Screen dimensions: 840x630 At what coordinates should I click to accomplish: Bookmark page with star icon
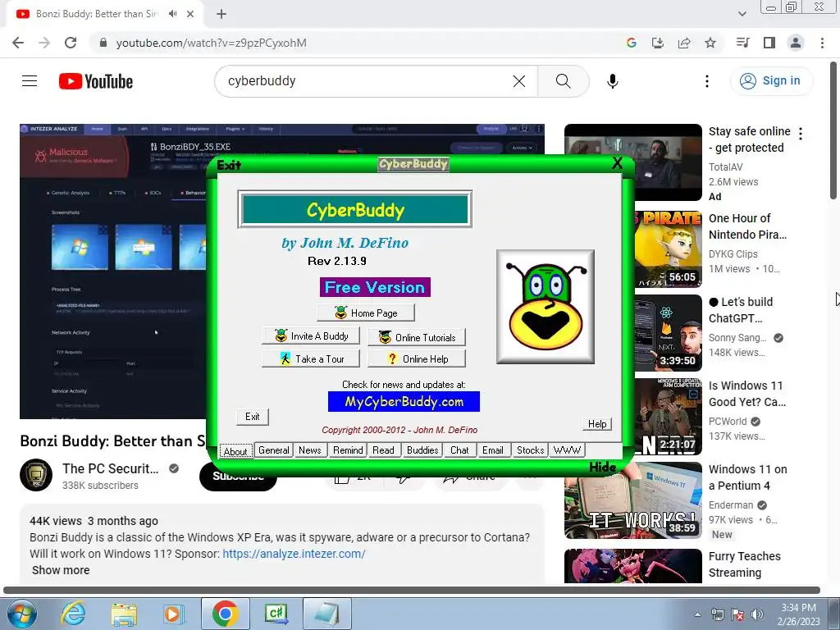click(x=710, y=43)
